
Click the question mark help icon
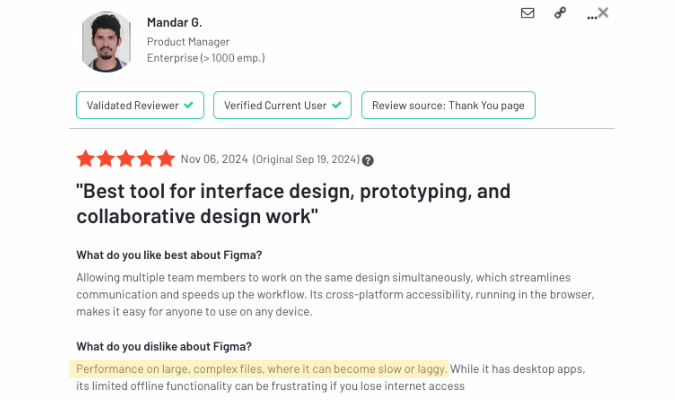368,161
